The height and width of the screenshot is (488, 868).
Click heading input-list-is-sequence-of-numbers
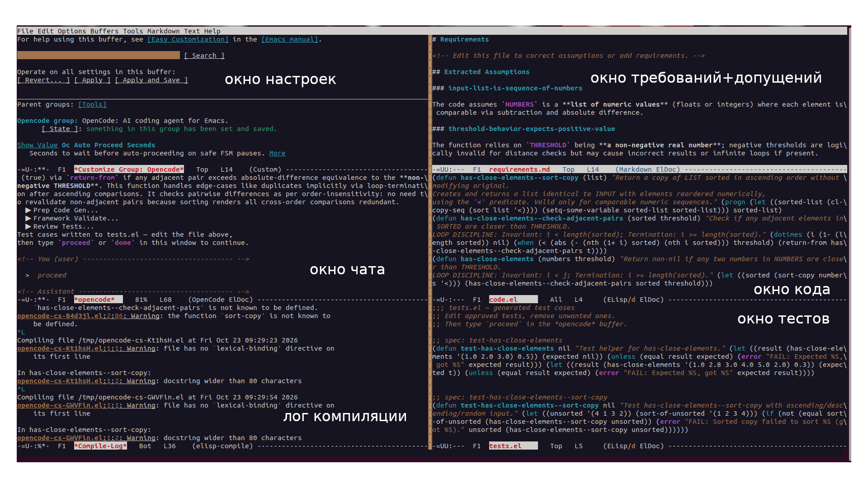[507, 88]
